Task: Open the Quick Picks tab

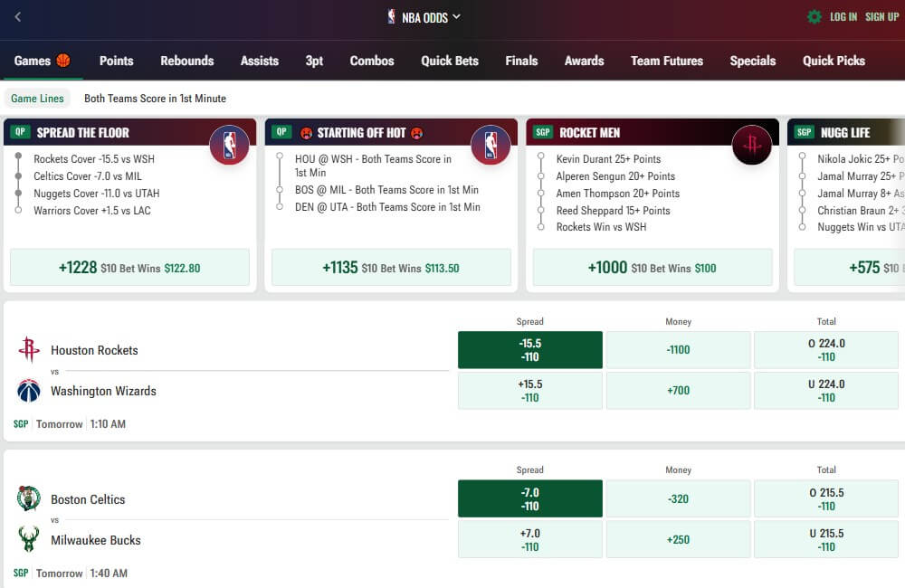Action: [834, 61]
